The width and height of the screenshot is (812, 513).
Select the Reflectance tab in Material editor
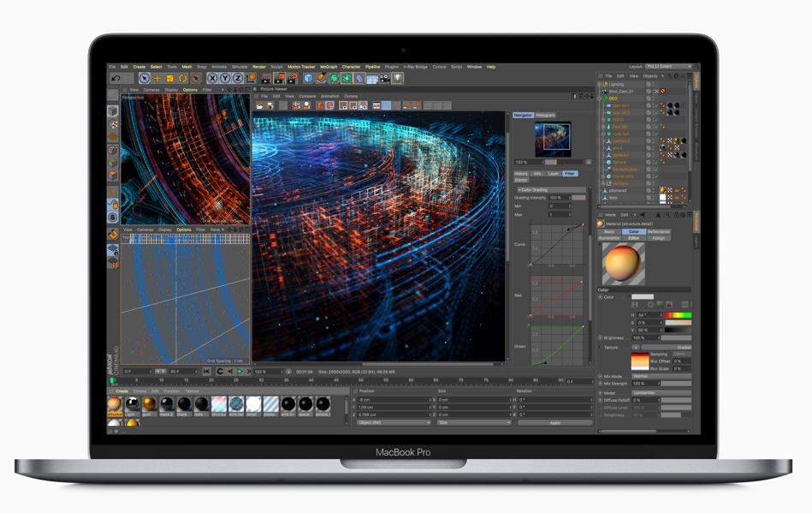658,231
